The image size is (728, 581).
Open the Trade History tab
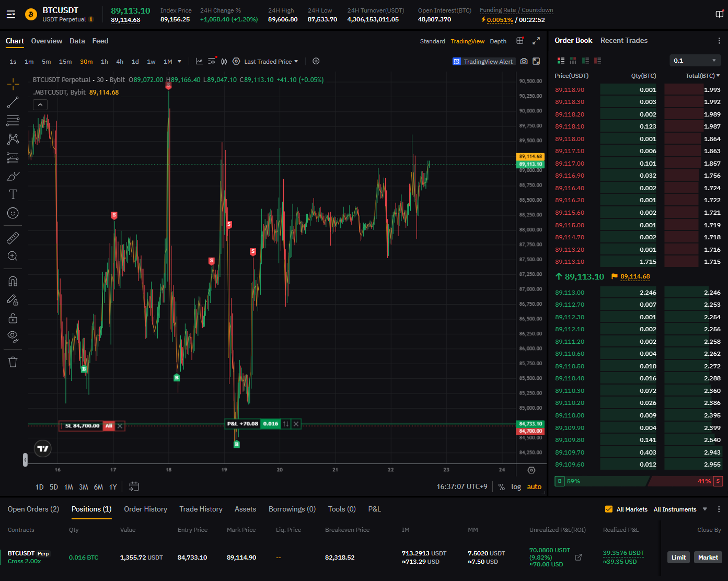click(x=201, y=509)
